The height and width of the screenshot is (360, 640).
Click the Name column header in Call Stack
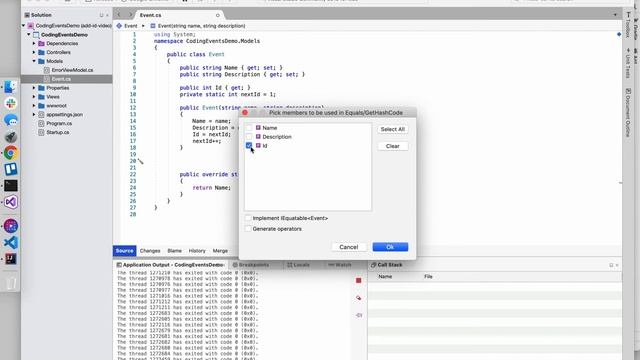(x=385, y=277)
